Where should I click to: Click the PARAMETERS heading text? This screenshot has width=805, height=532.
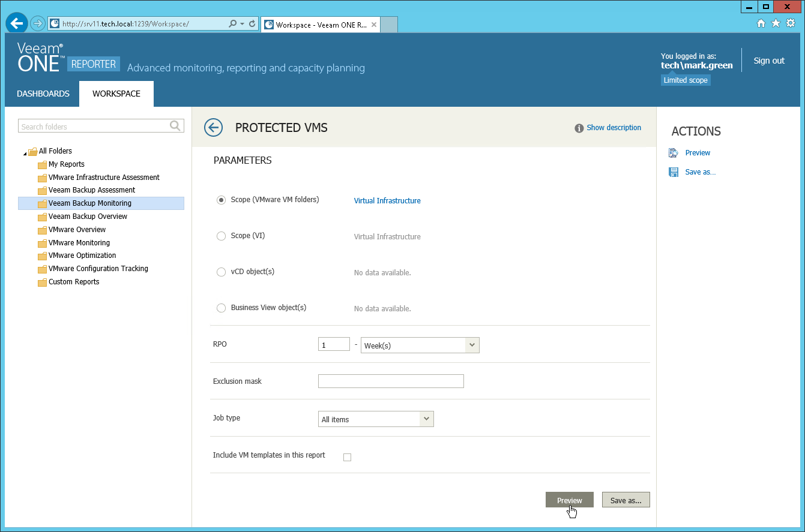point(243,161)
